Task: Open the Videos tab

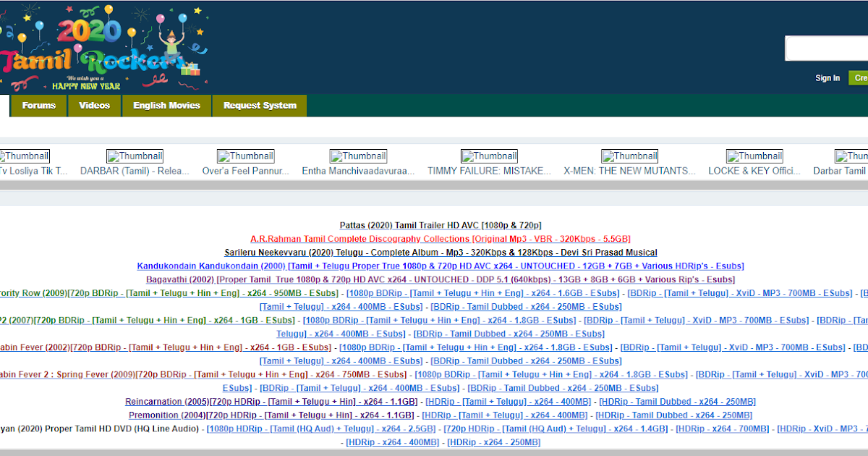Action: click(x=94, y=106)
